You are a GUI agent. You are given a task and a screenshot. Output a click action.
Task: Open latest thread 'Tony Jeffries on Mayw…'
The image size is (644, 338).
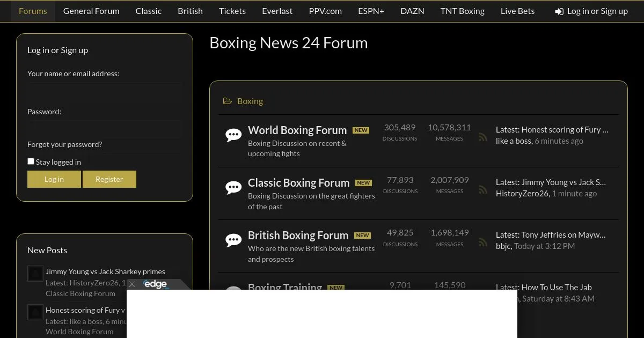point(563,234)
